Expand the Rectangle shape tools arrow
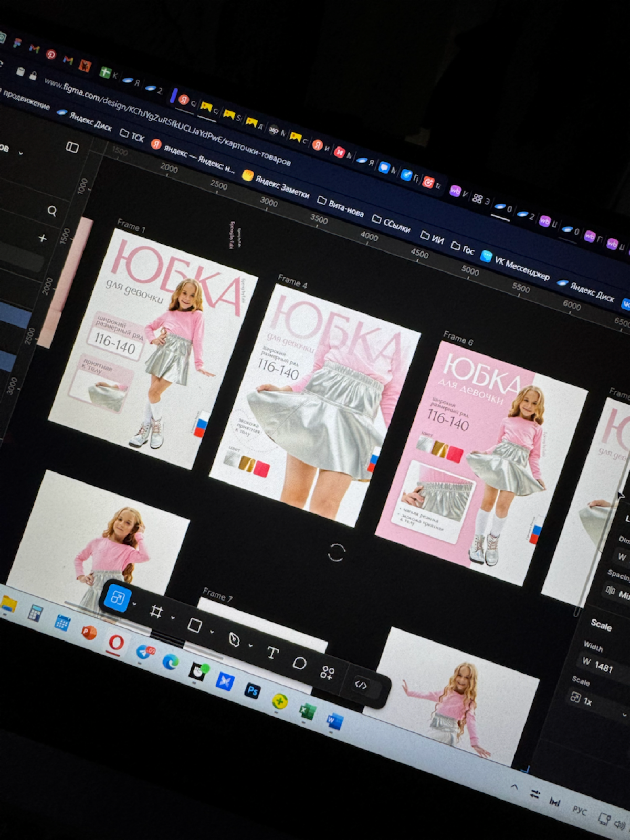Screen dimensions: 630x840 click(x=212, y=631)
